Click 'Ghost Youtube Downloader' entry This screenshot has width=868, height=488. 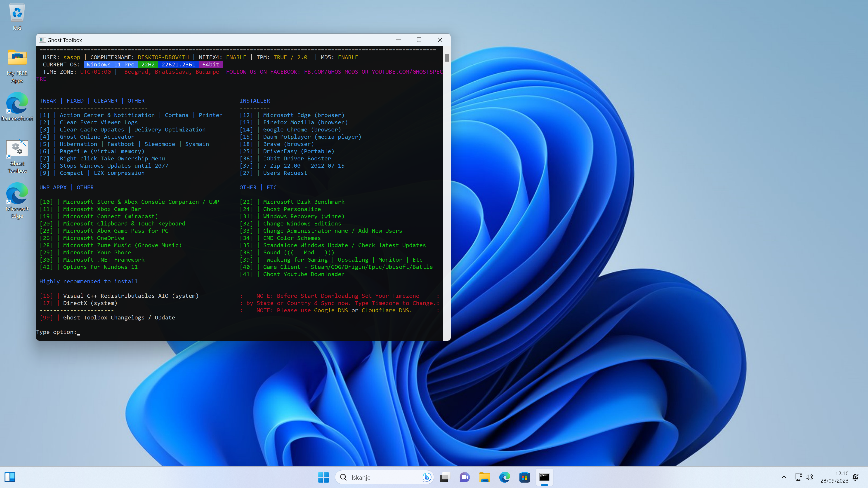[x=304, y=274]
